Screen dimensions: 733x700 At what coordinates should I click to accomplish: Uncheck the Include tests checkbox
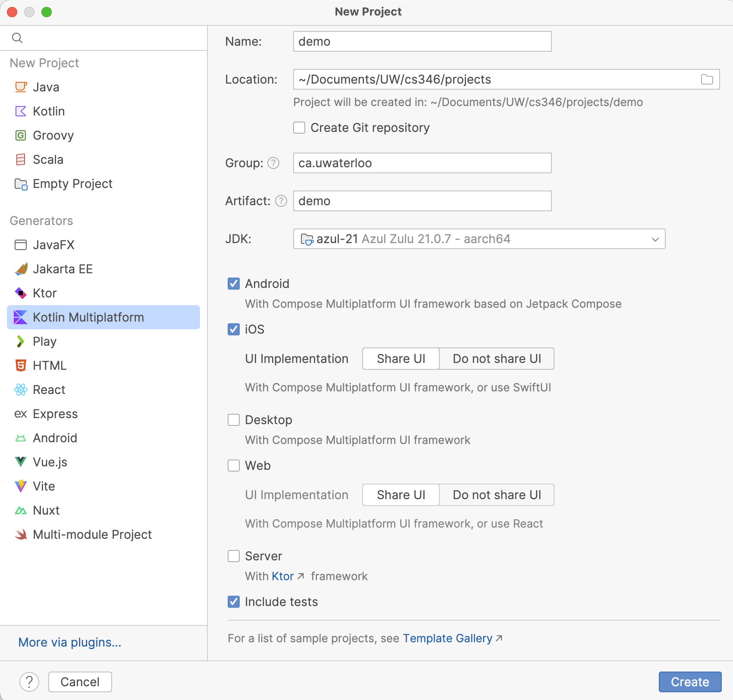[234, 602]
